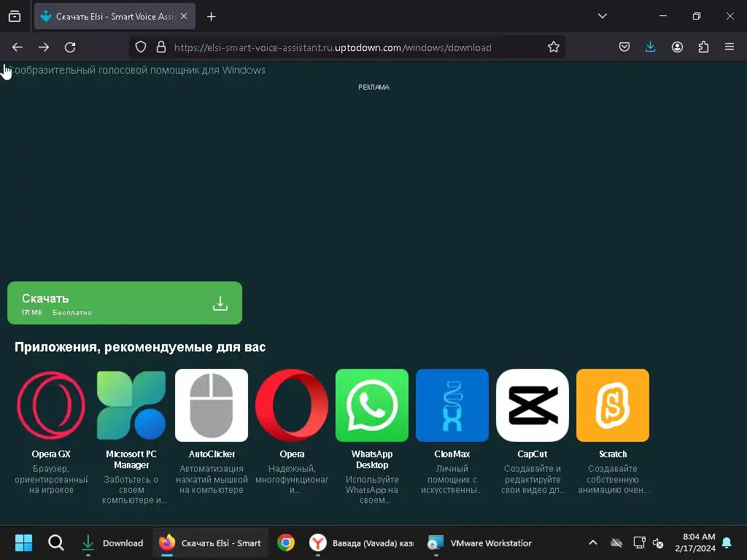The width and height of the screenshot is (747, 560).
Task: Click the Opera GX title link
Action: click(x=51, y=454)
